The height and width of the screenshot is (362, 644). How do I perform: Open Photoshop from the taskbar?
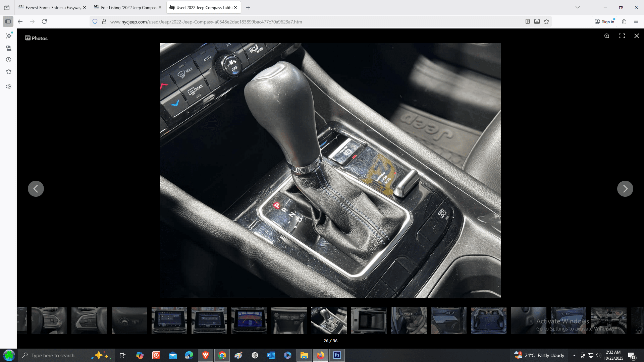tap(337, 355)
